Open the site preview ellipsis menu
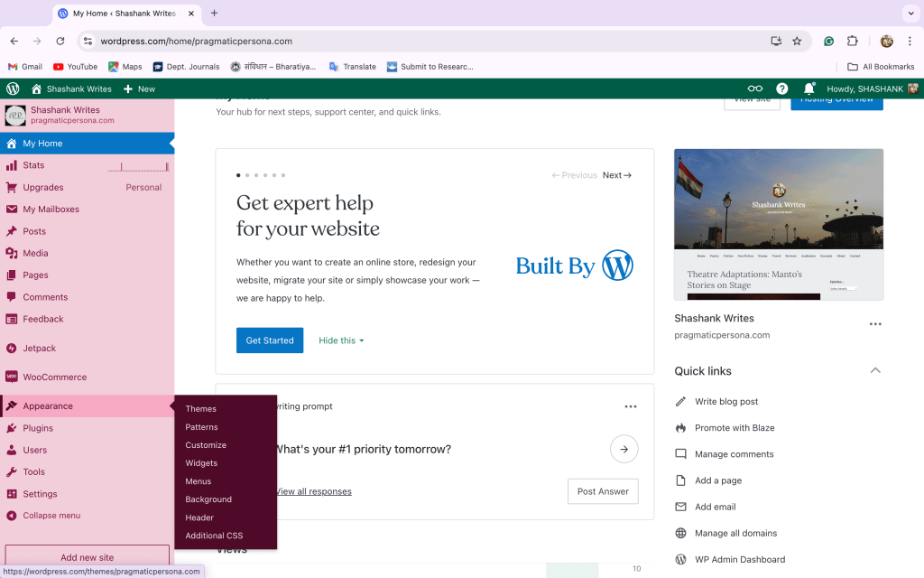This screenshot has width=924, height=578. (x=874, y=324)
